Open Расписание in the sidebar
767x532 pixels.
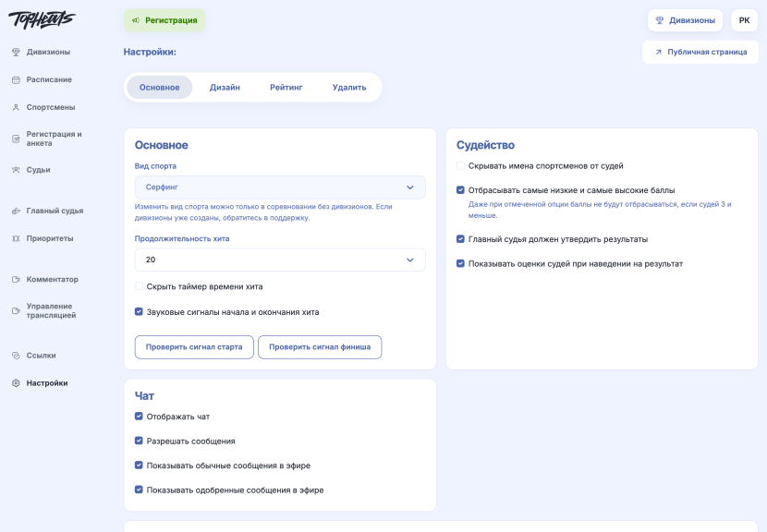49,79
